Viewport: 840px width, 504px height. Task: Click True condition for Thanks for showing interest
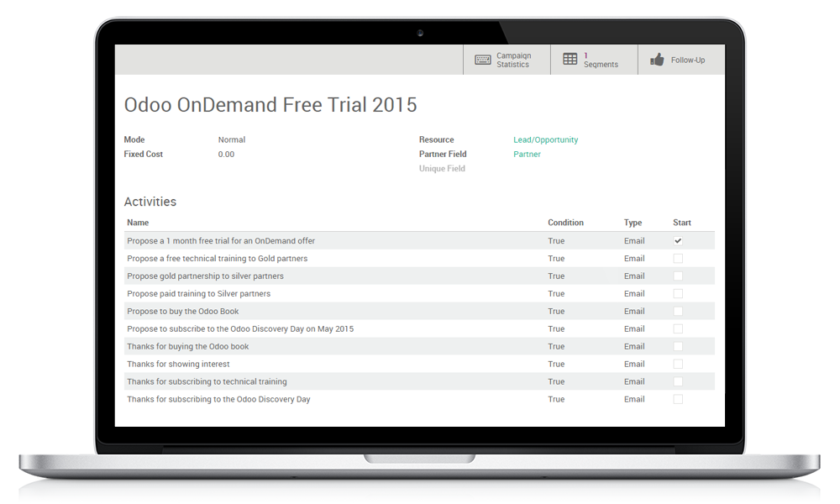pyautogui.click(x=556, y=365)
